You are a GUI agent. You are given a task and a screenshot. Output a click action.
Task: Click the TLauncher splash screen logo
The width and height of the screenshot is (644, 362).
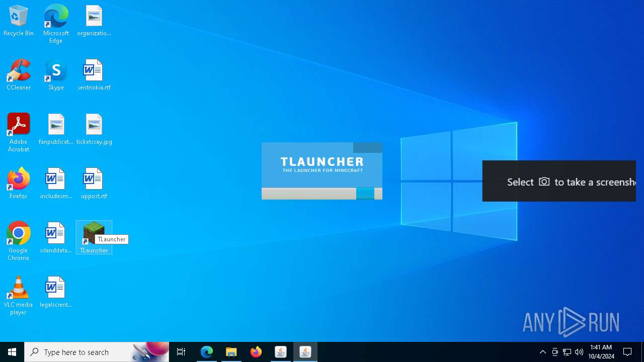coord(322,164)
